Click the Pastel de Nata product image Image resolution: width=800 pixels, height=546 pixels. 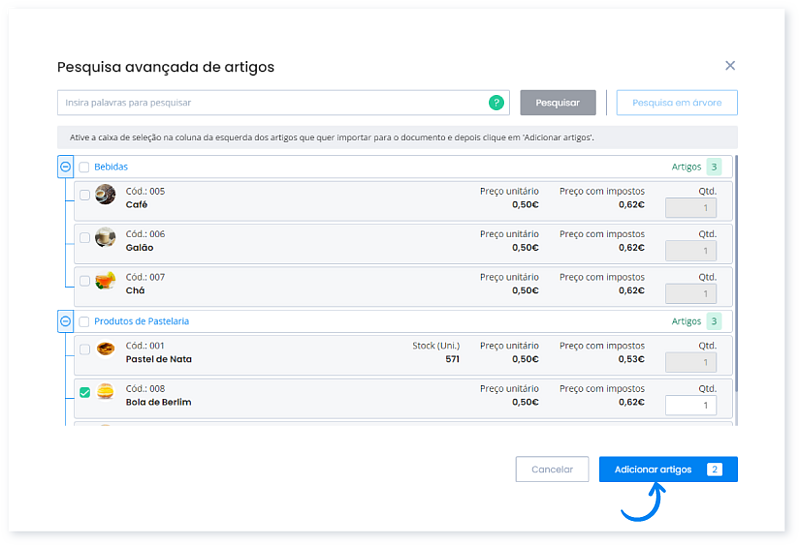[105, 349]
